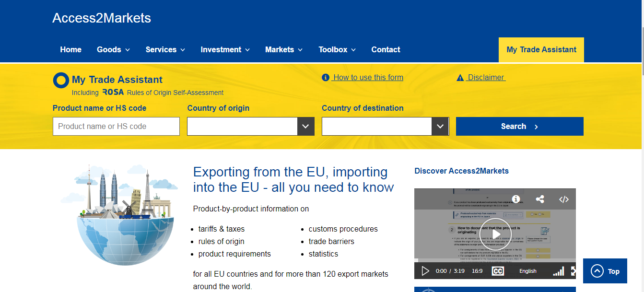The image size is (644, 292).
Task: Open the Access2Markets site title
Action: pos(102,18)
